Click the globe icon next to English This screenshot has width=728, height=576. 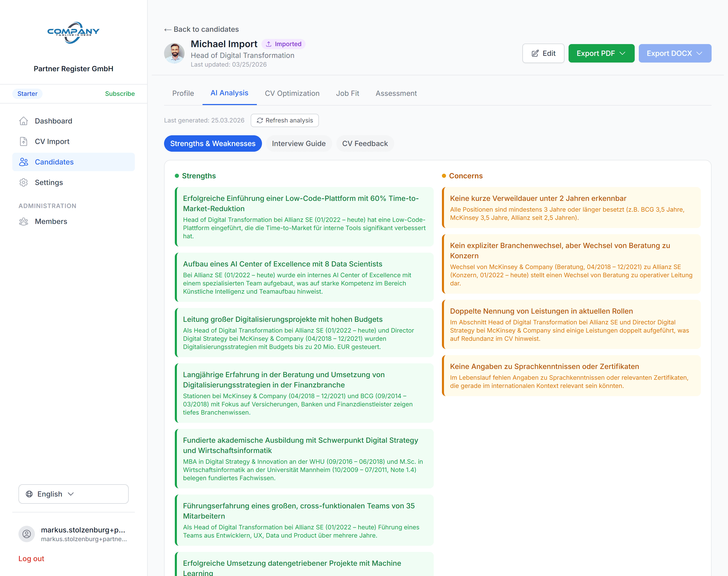point(29,494)
